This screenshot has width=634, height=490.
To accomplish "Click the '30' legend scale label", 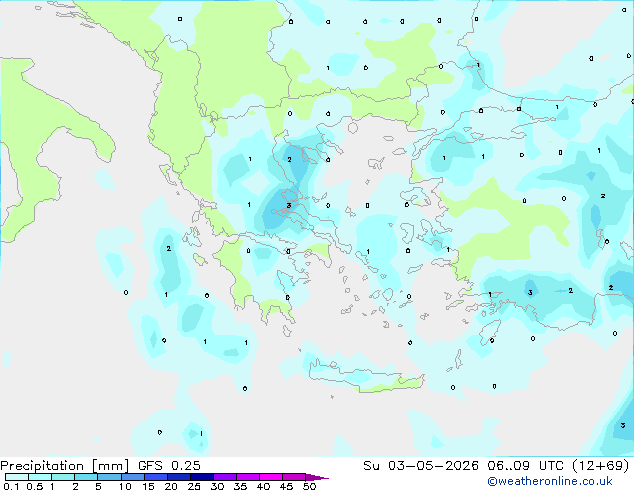I will point(217,486).
